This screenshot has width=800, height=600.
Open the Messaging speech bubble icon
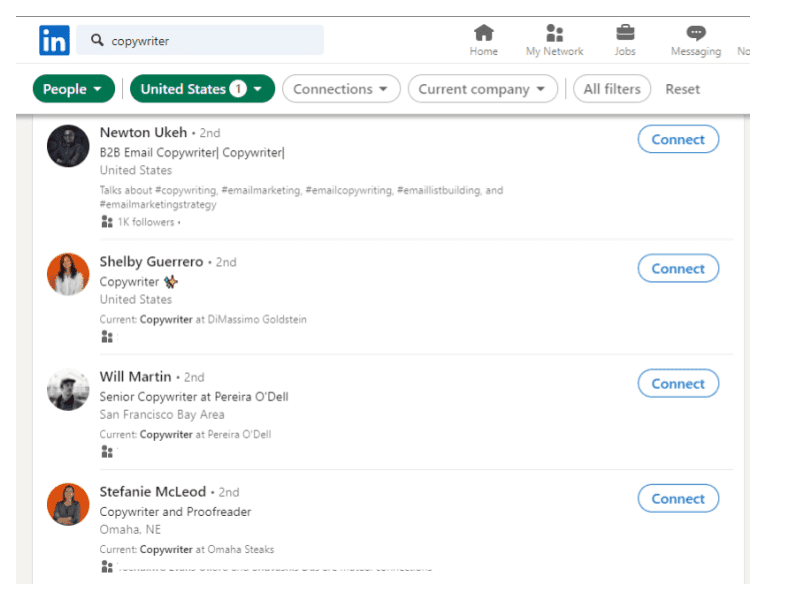[696, 34]
